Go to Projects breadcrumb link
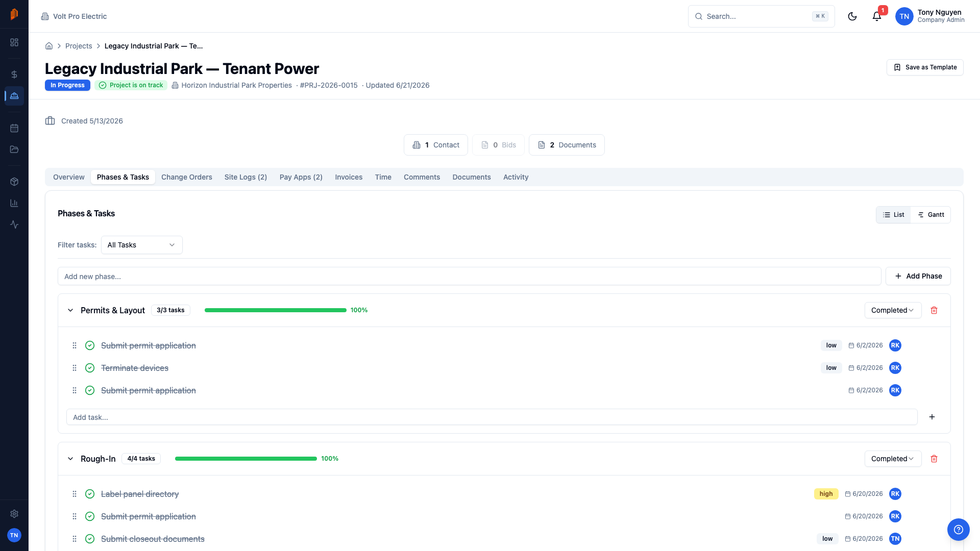 [79, 46]
